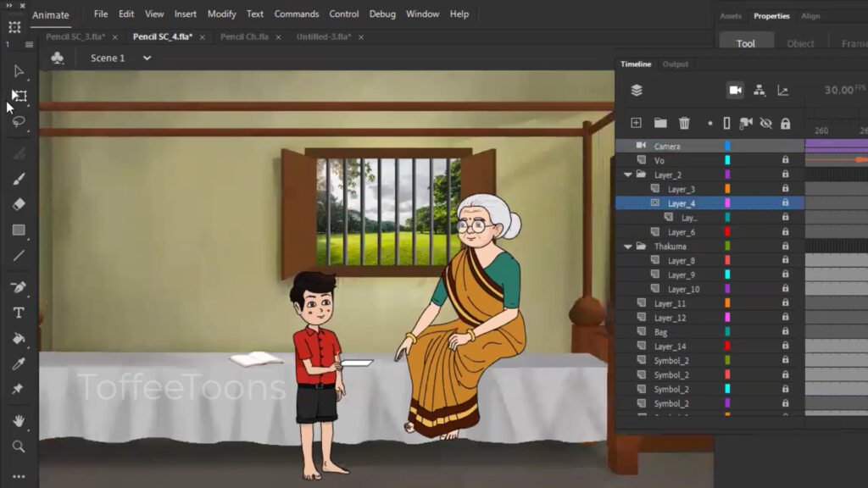The width and height of the screenshot is (868, 488).
Task: Collapse the Layer_2 folder
Action: click(628, 175)
